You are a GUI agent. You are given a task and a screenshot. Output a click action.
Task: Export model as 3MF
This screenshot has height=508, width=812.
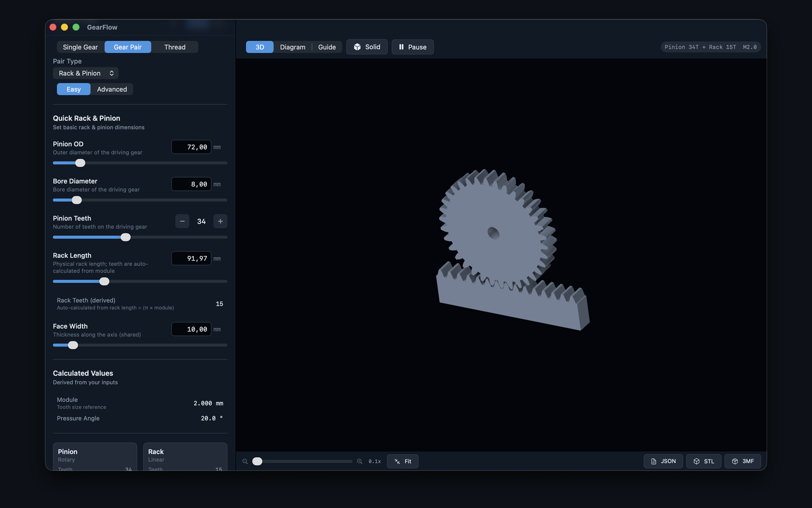click(743, 461)
